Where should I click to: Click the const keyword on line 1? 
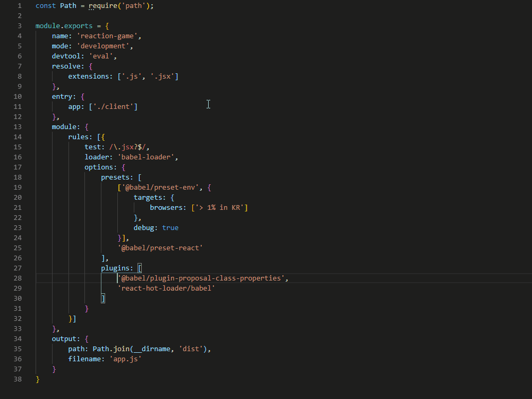[x=46, y=6]
